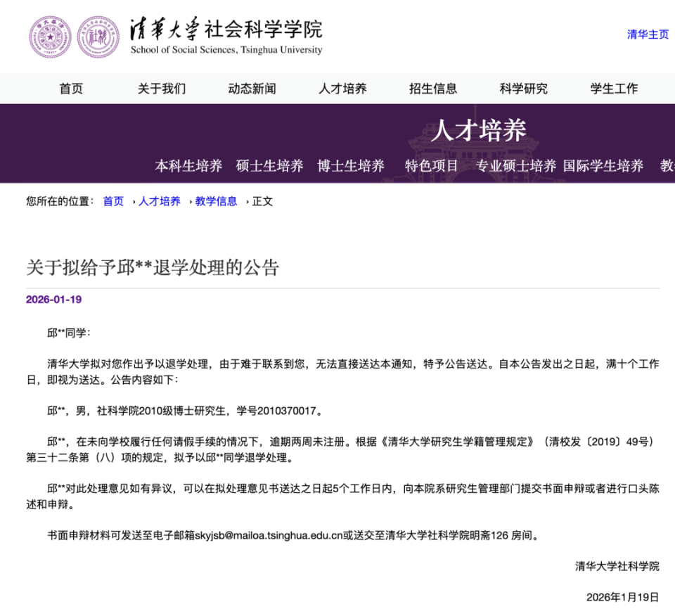Click the 教学信息 breadcrumb link
675x616 pixels.
point(215,200)
